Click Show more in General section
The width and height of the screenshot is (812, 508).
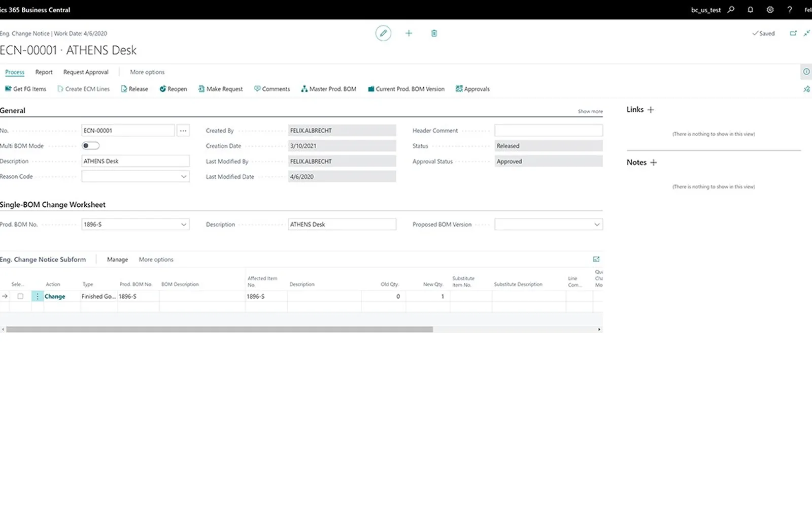(590, 111)
